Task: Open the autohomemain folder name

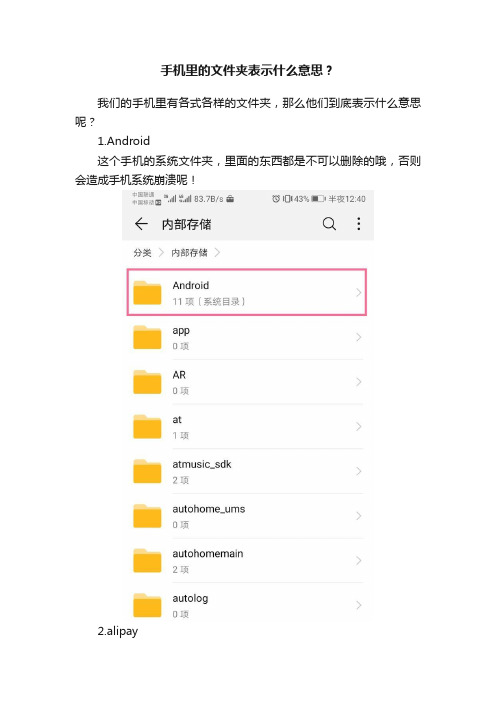Action: pyautogui.click(x=208, y=554)
